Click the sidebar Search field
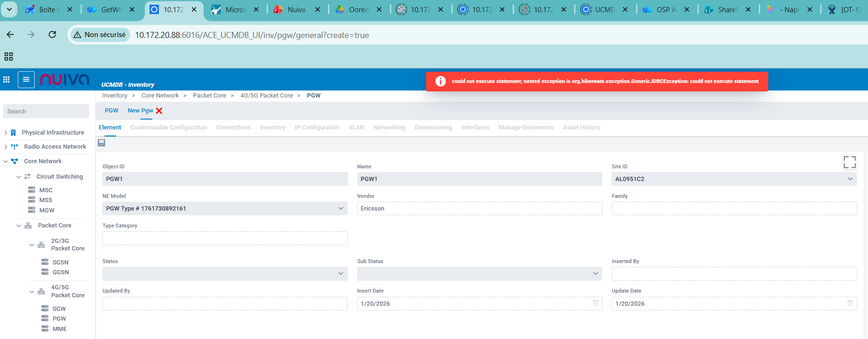This screenshot has height=339, width=868. [46, 112]
